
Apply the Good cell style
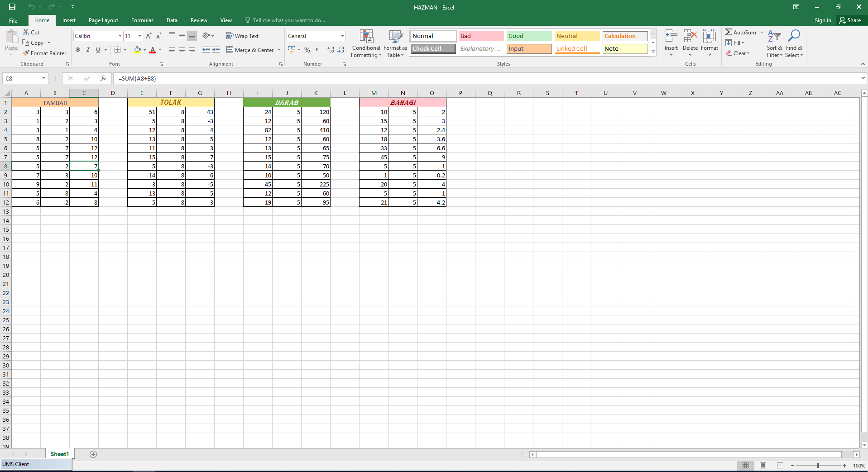tap(528, 36)
